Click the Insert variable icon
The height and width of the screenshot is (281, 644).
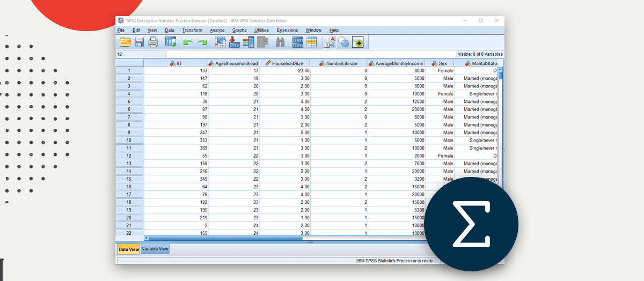click(x=311, y=42)
